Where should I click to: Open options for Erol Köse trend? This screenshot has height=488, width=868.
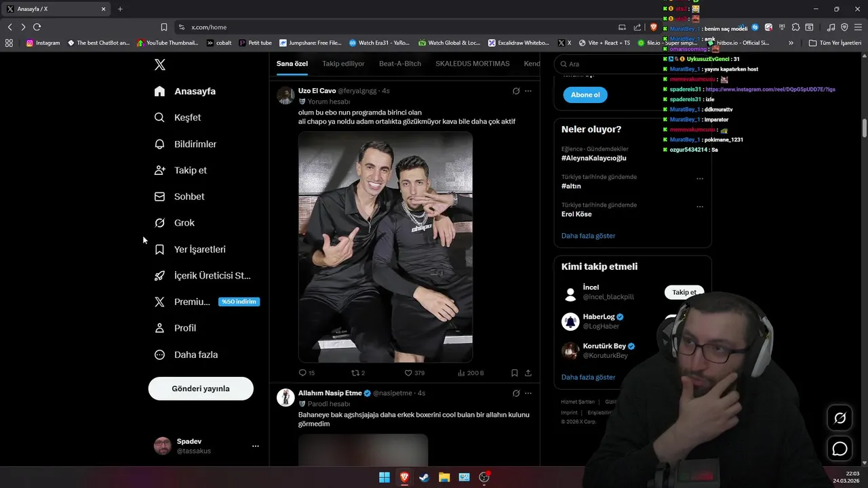point(700,207)
